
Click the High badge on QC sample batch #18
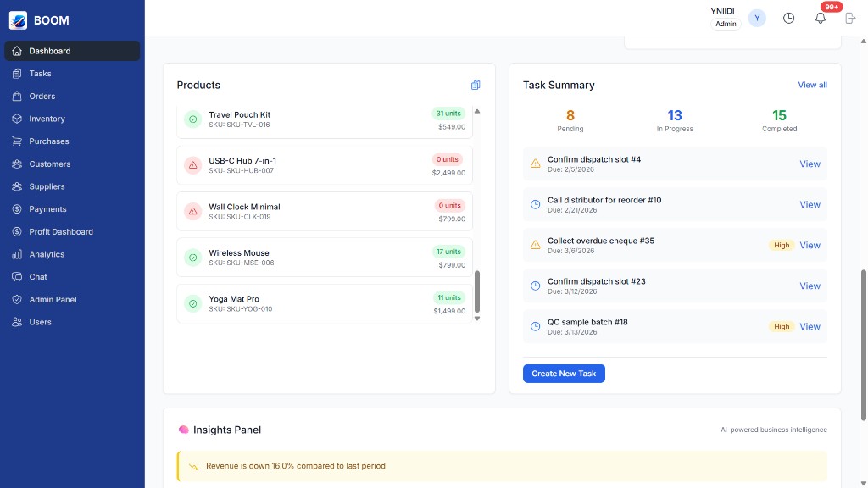(x=781, y=326)
